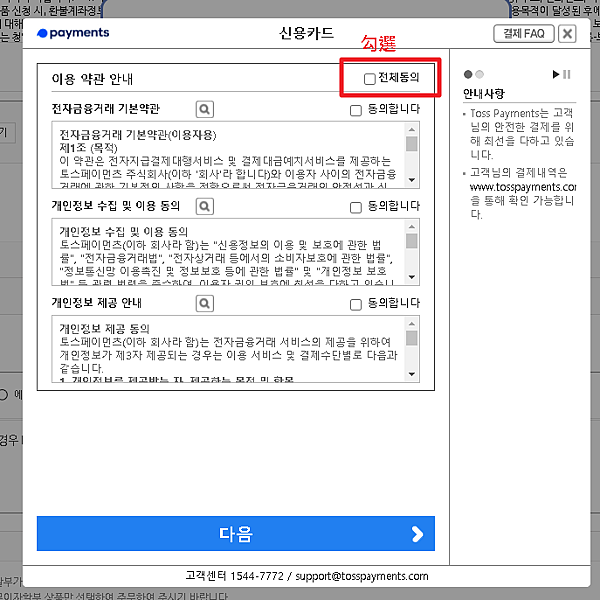This screenshot has height=600, width=600.
Task: Tick 동의합니다 for 개인정보 제공 안내
Action: coord(355,305)
